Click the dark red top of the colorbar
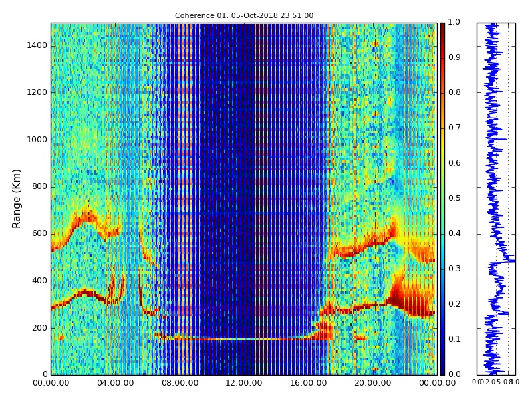532x399 pixels. [442, 29]
